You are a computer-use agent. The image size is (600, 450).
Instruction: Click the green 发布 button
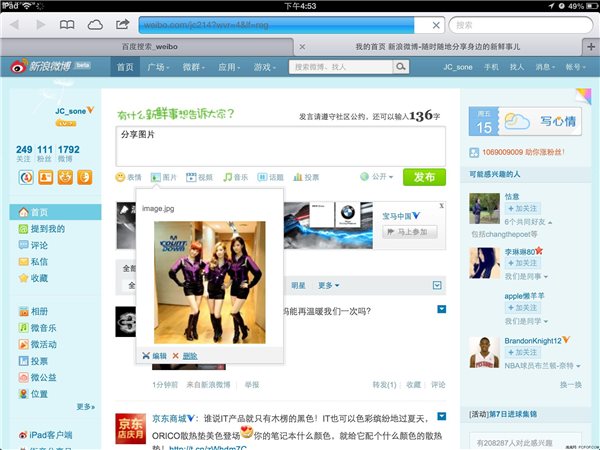(x=424, y=177)
